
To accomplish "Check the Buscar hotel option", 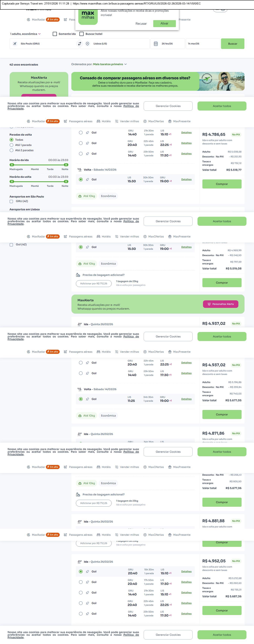I will point(82,34).
